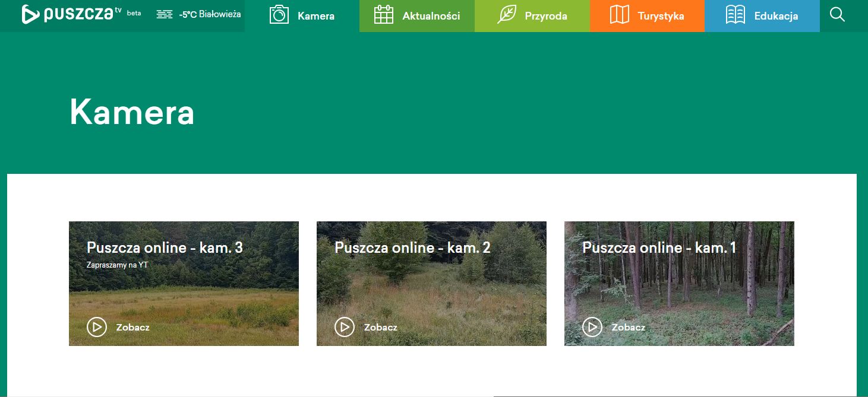
Task: Click the Kamera page heading
Action: coord(132,112)
